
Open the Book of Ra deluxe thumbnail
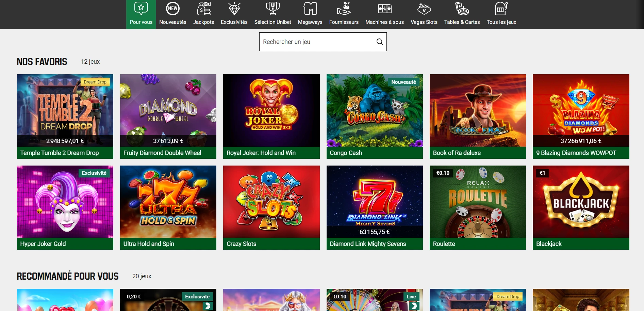[478, 110]
